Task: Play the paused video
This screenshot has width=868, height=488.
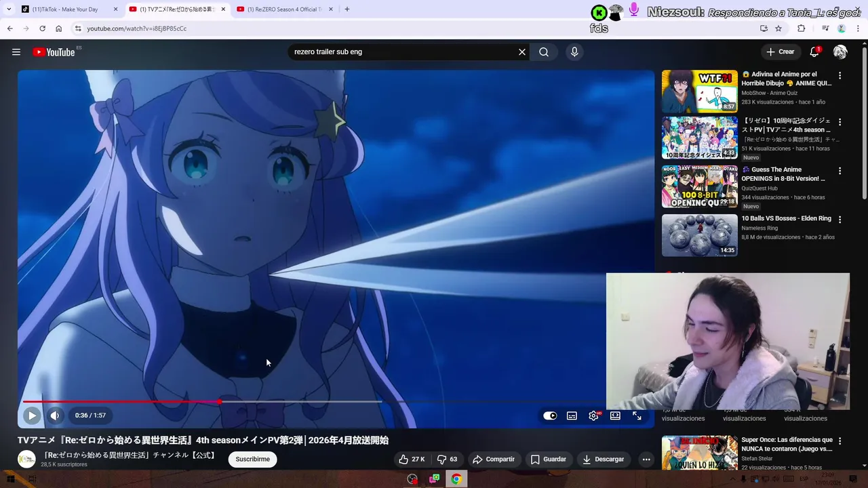Action: (31, 415)
